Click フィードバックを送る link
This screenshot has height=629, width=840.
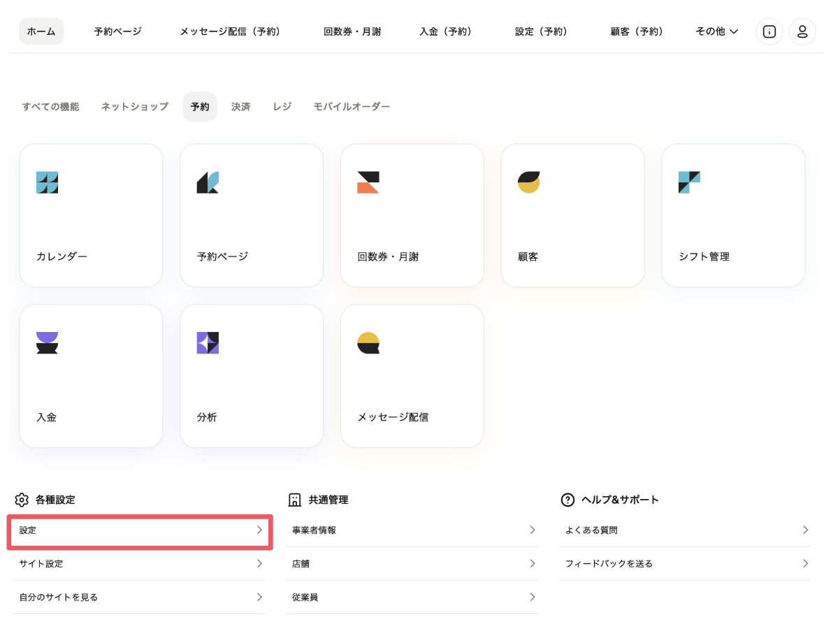point(609,564)
